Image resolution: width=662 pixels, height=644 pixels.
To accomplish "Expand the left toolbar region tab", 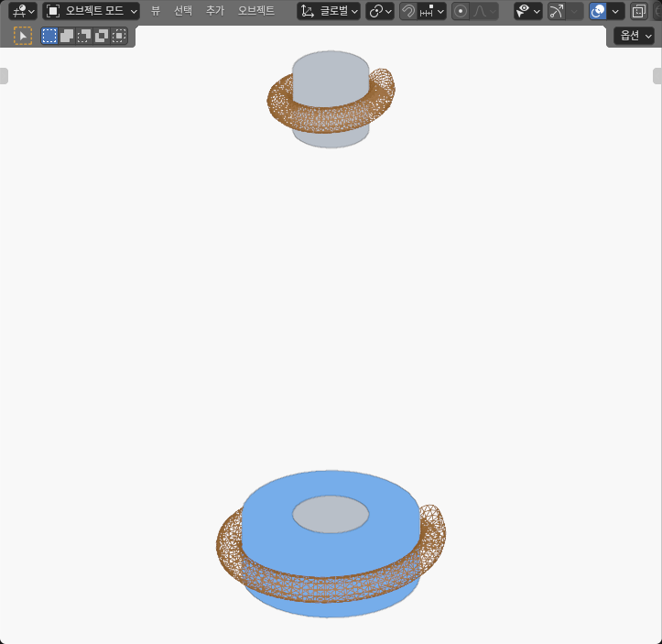I will (4, 76).
